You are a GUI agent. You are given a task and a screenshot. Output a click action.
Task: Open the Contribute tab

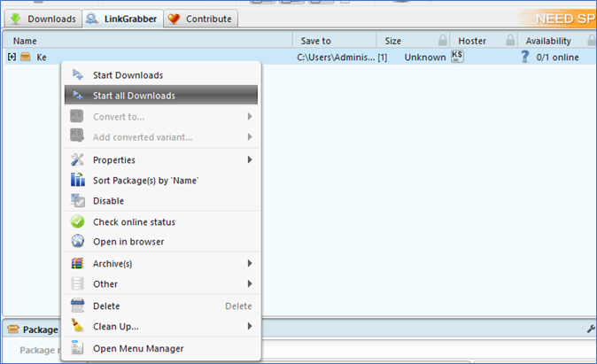coord(200,19)
